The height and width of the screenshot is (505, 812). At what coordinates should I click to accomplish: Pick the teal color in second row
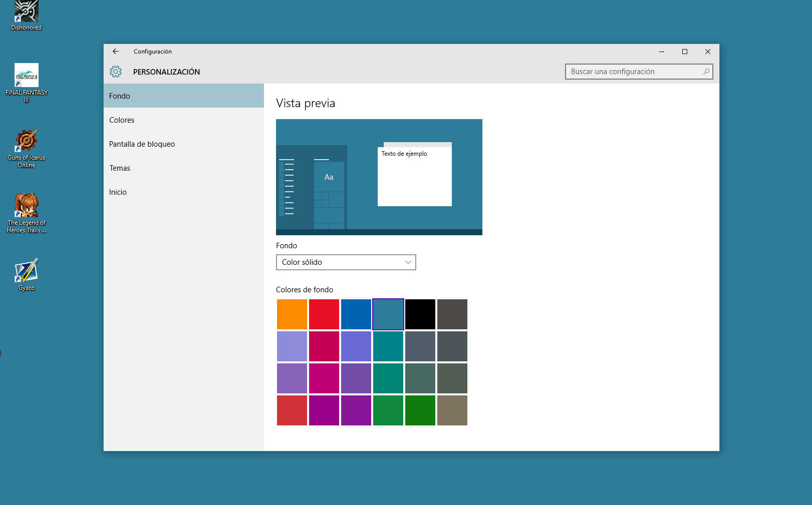[x=388, y=346]
